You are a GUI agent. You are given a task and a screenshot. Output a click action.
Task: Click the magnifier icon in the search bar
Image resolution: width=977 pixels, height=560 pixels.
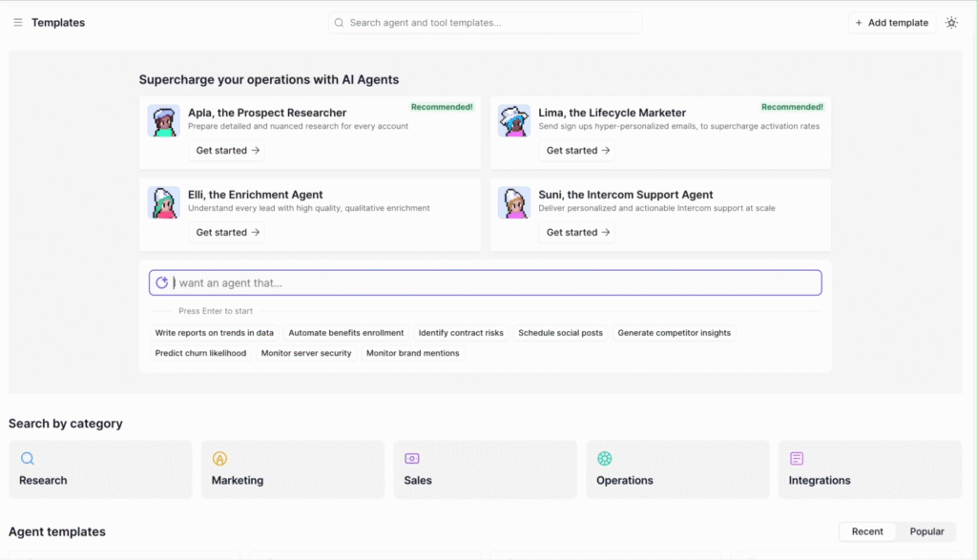339,22
